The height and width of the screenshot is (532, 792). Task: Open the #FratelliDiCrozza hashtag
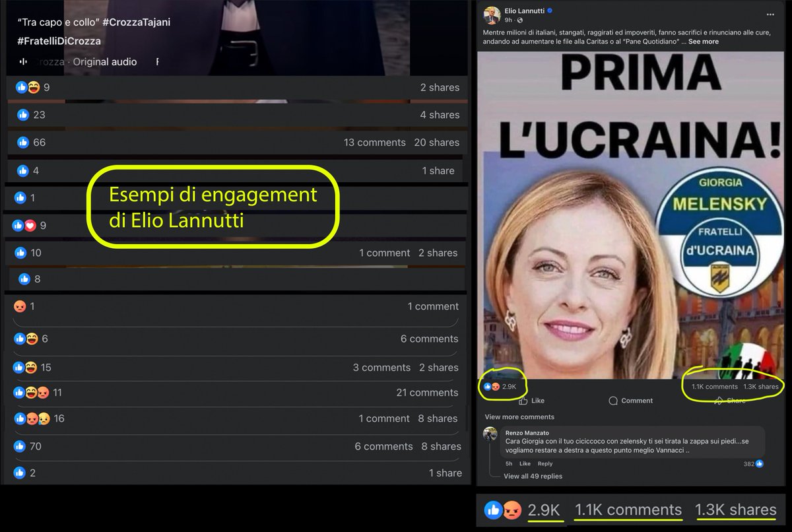(x=59, y=41)
